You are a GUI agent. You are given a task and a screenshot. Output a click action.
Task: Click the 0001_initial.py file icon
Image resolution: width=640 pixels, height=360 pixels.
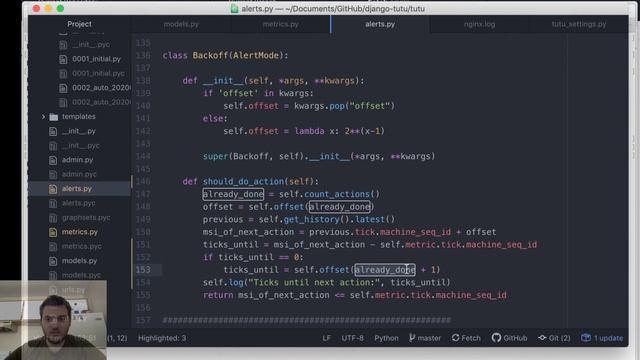point(63,60)
